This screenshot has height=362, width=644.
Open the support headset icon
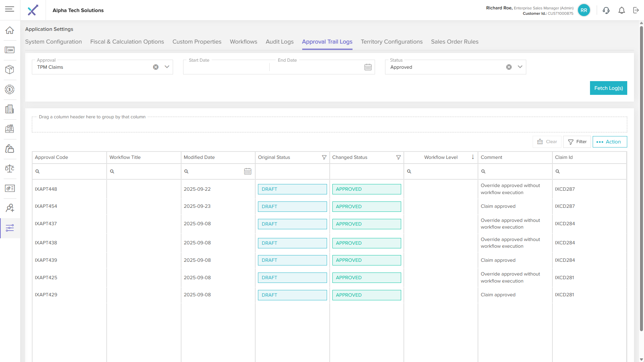pos(606,10)
